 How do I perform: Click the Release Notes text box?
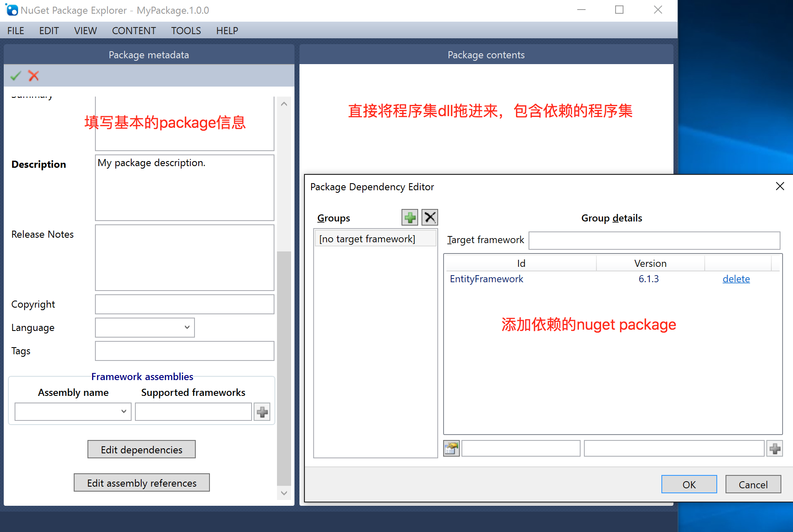(x=185, y=258)
